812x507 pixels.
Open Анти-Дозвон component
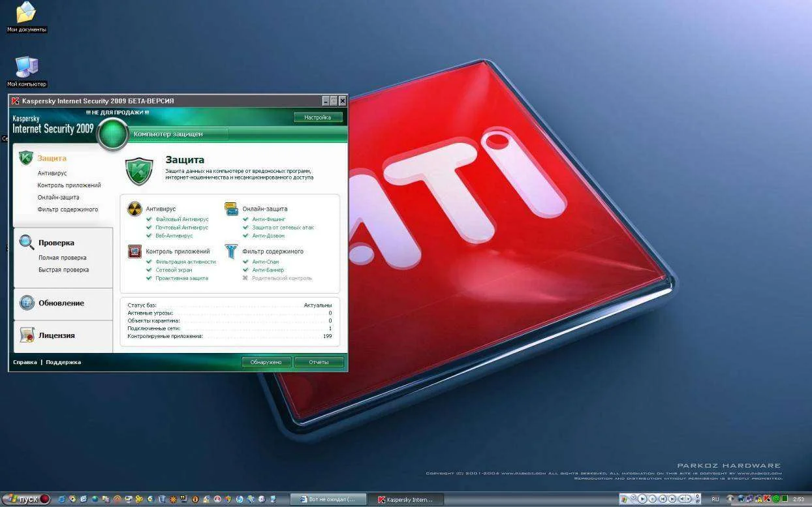tap(268, 236)
